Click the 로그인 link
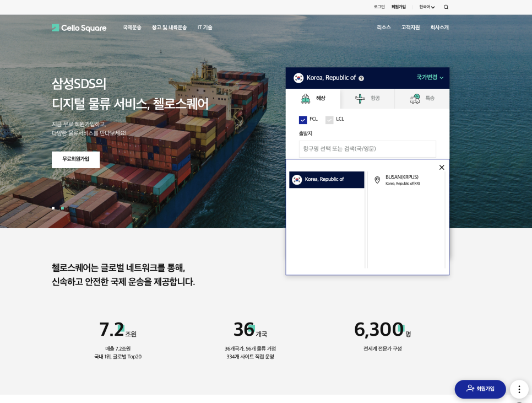Screen dimensions: 532x403 pos(379,7)
